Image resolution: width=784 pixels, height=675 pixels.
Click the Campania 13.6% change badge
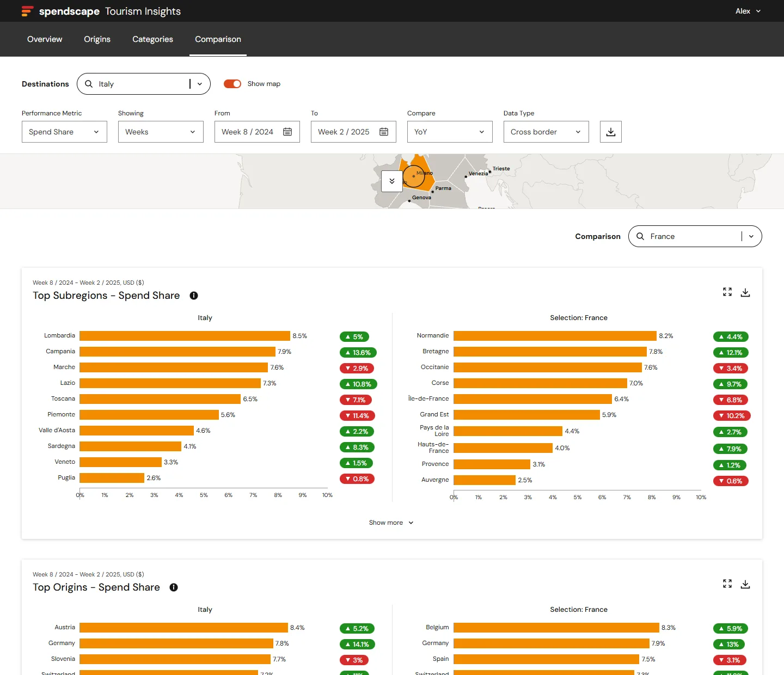click(358, 352)
